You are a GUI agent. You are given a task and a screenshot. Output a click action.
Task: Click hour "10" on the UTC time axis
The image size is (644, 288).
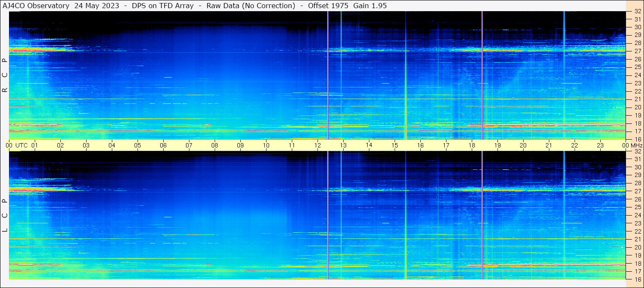pyautogui.click(x=266, y=145)
